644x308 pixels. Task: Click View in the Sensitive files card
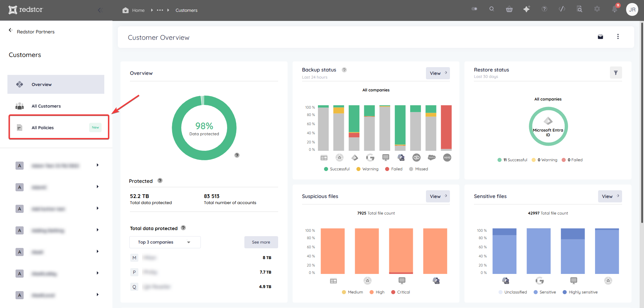coord(610,196)
